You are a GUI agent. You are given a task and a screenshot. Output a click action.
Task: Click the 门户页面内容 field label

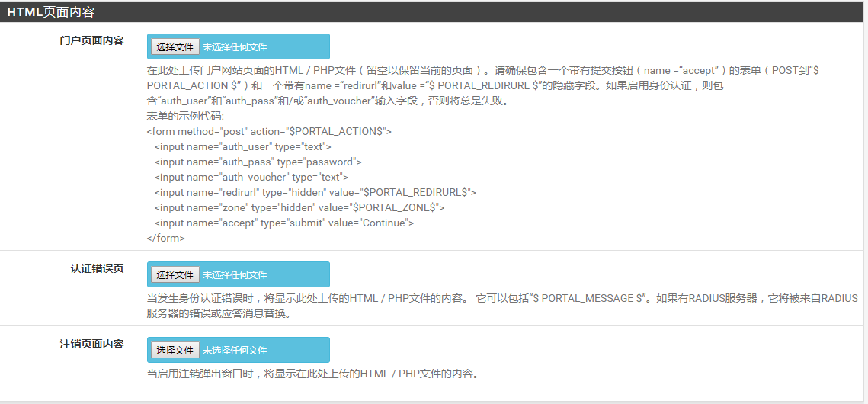pos(91,40)
